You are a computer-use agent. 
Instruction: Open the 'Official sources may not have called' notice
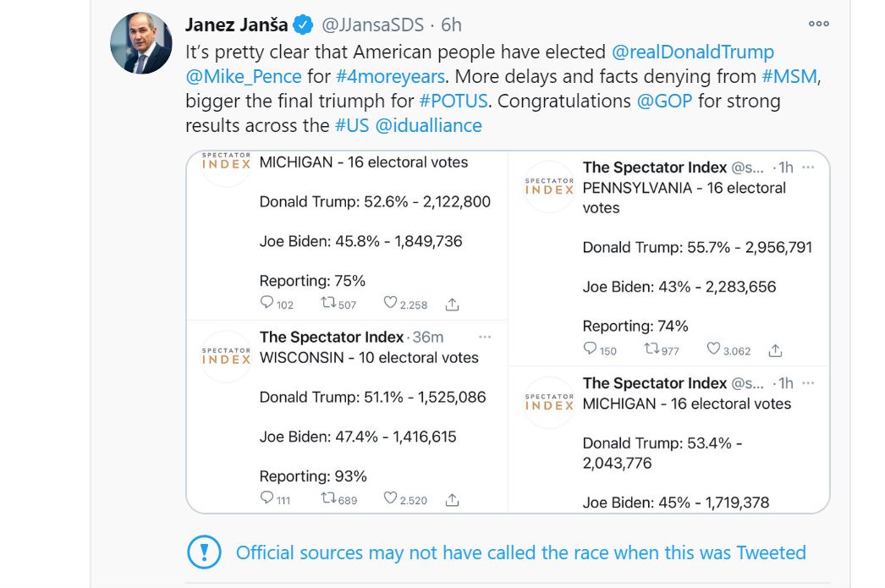click(x=520, y=552)
